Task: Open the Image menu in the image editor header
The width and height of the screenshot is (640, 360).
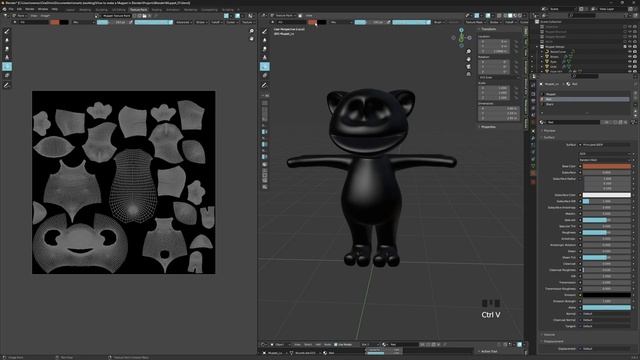Action: click(x=45, y=16)
